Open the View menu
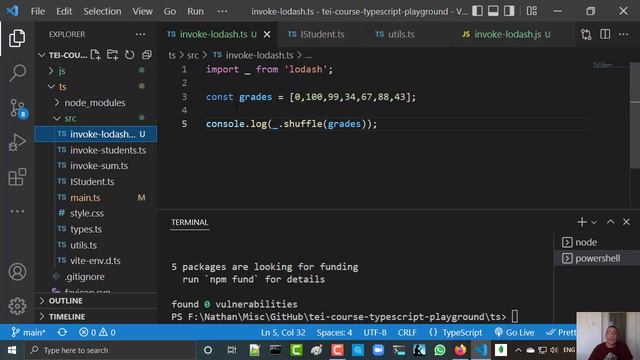640x360 pixels. (142, 11)
